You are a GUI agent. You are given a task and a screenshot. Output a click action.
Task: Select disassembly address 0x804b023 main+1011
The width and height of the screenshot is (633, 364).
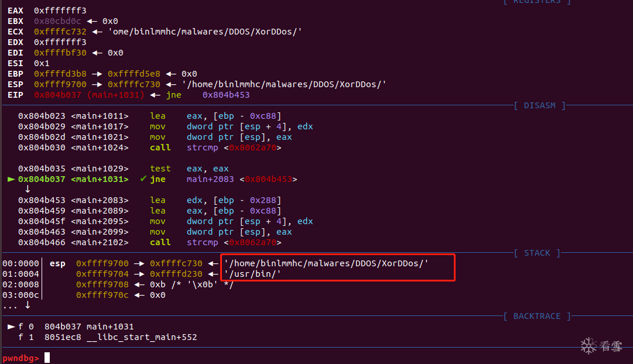point(73,116)
